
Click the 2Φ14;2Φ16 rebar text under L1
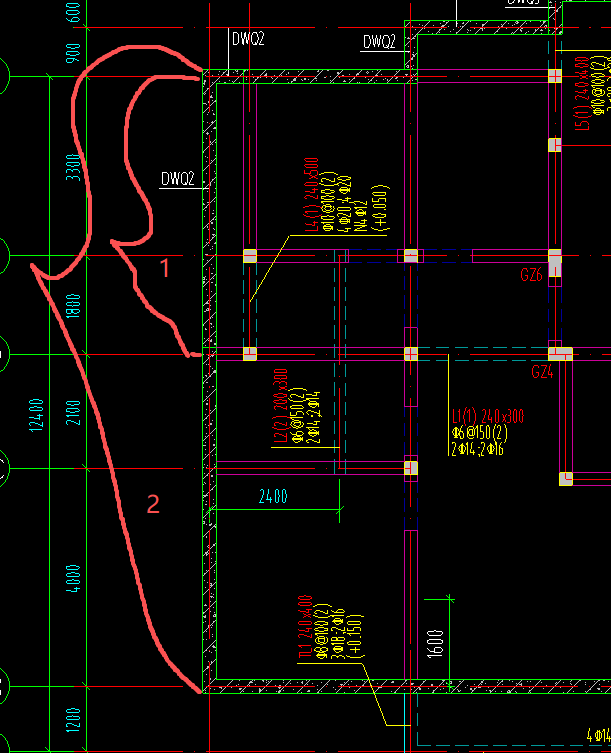477,449
